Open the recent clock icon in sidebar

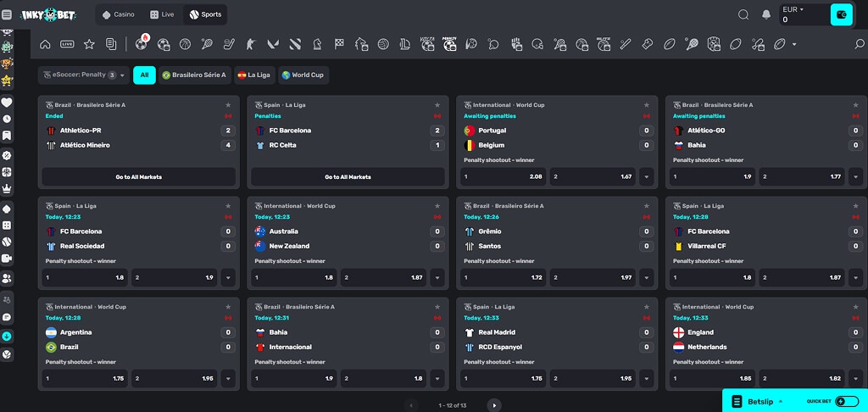[7, 119]
